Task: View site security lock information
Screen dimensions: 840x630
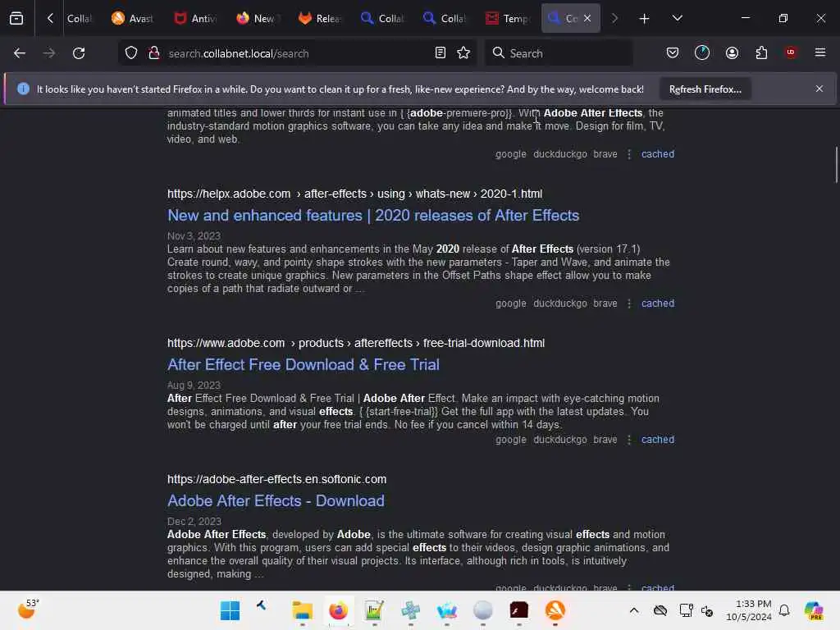Action: click(x=153, y=53)
